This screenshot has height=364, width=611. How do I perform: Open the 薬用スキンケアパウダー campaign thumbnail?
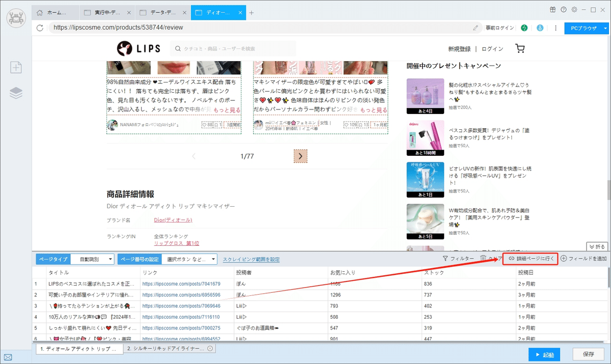point(425,221)
